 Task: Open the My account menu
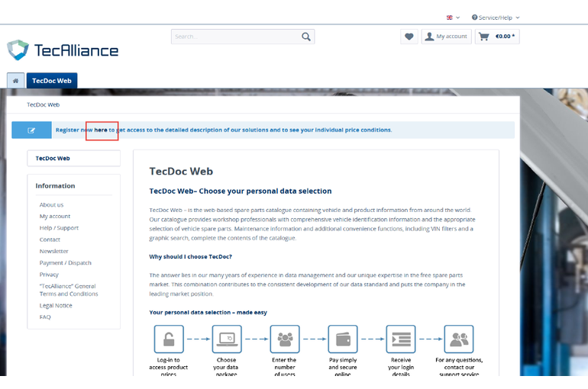click(446, 37)
